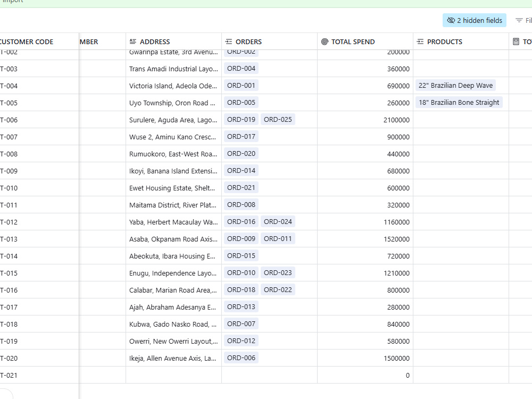532x399 pixels.
Task: Open linked record ORD-015
Action: [x=241, y=255]
